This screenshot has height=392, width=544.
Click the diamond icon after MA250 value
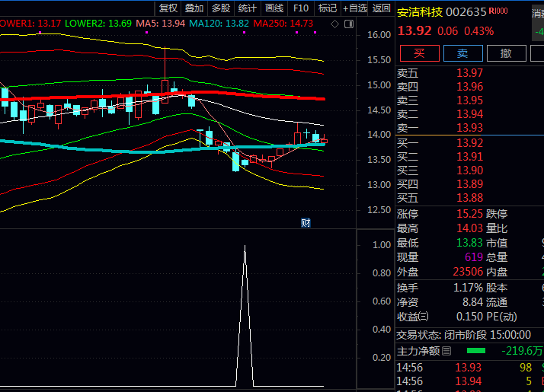[x=335, y=24]
